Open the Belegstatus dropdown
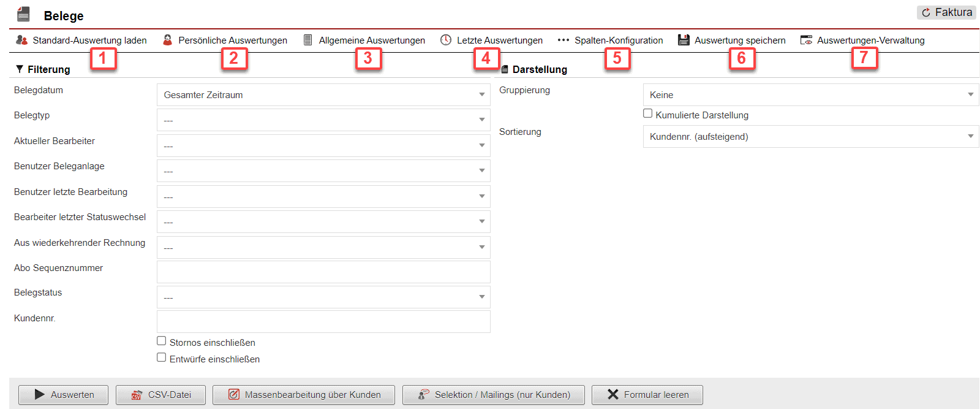 tap(323, 297)
